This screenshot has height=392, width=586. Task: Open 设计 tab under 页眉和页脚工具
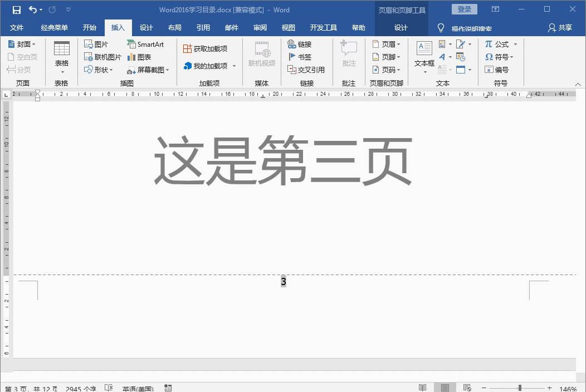tap(401, 28)
